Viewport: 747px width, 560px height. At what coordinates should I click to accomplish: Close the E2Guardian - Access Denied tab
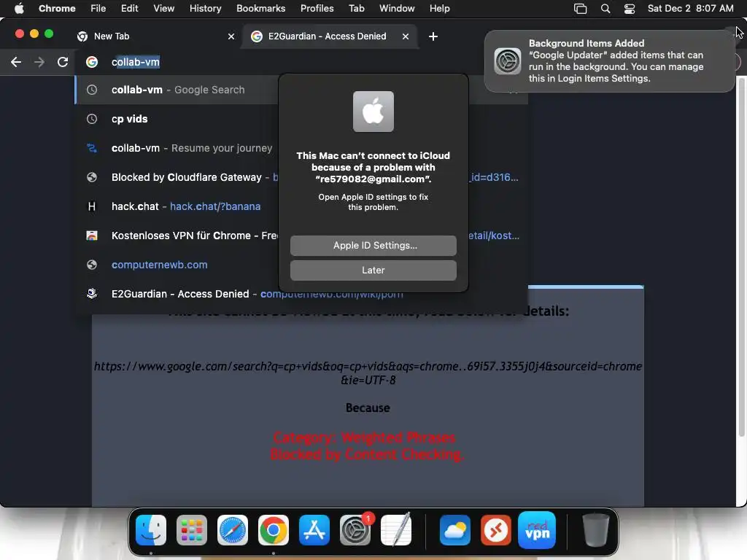pyautogui.click(x=406, y=36)
